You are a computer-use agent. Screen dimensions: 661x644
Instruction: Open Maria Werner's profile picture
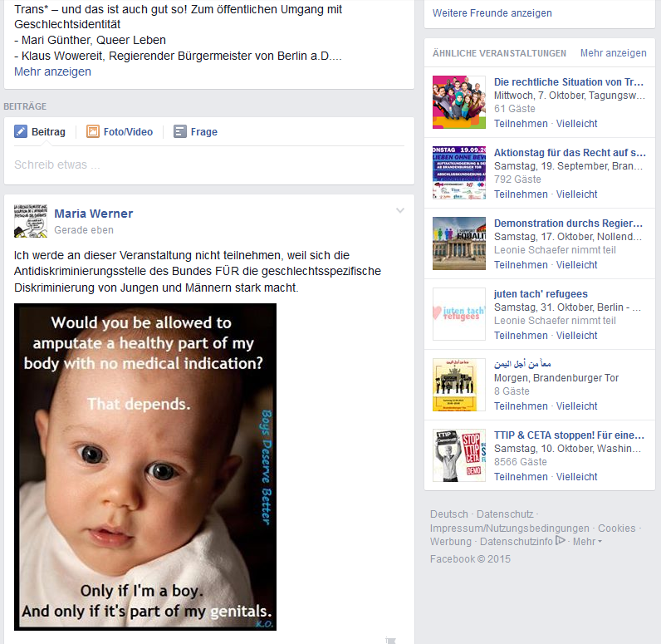(31, 221)
